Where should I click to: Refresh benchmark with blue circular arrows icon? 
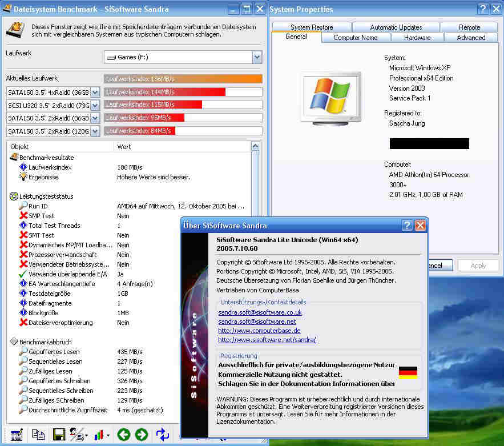(x=162, y=435)
